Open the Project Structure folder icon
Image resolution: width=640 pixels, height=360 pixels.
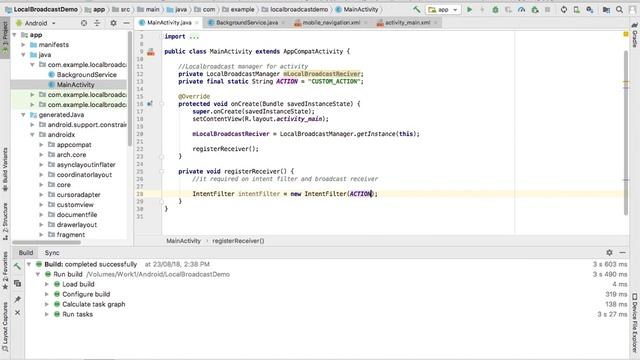point(606,9)
